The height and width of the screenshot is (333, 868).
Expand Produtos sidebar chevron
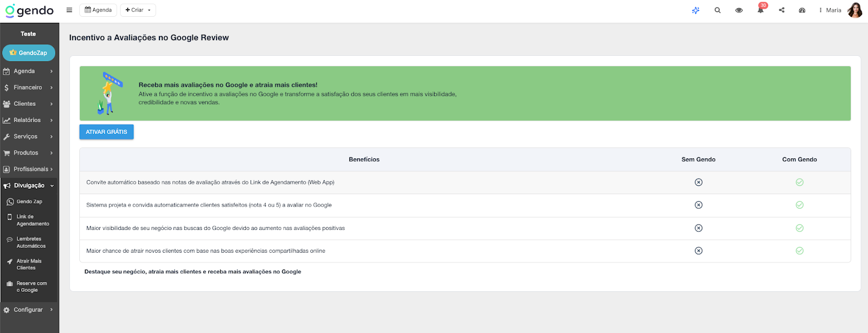point(52,153)
